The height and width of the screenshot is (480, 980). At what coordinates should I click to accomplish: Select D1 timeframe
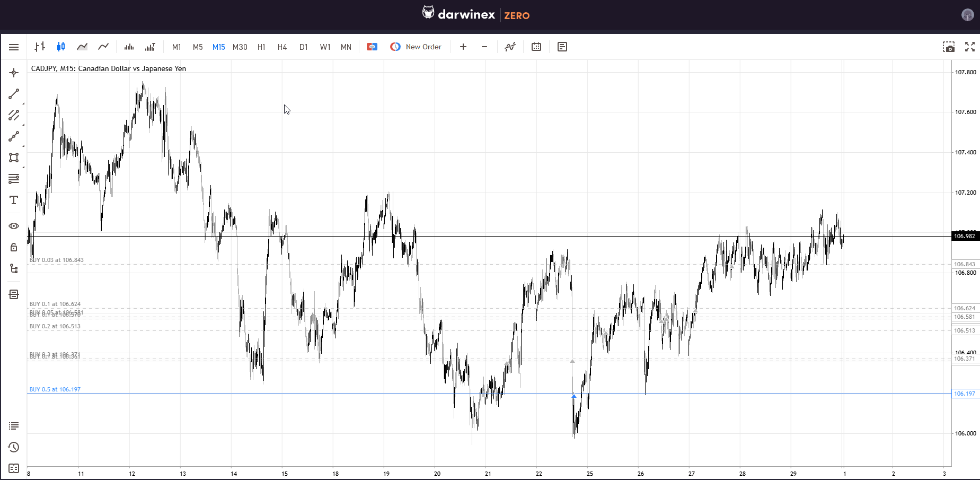point(304,47)
